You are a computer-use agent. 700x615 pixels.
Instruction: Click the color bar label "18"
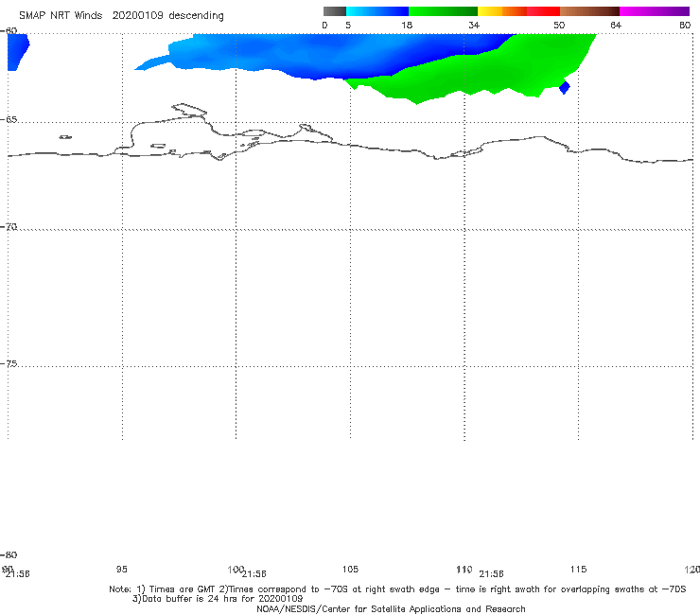[407, 26]
